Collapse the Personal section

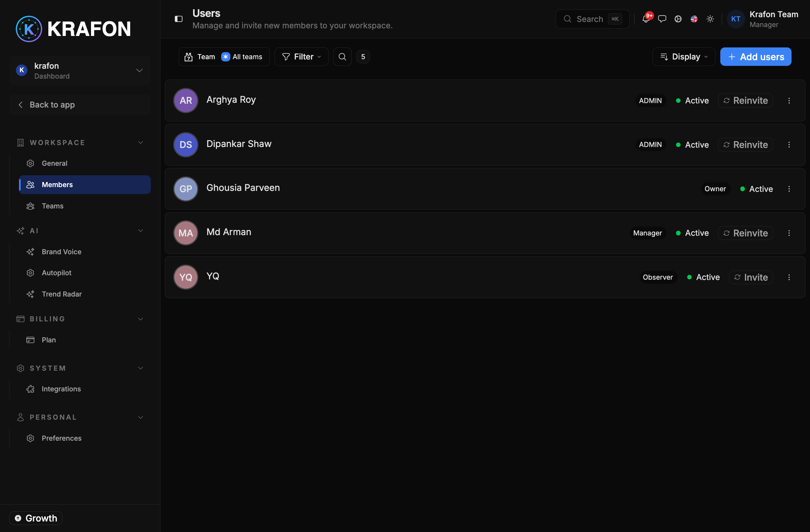coord(141,417)
